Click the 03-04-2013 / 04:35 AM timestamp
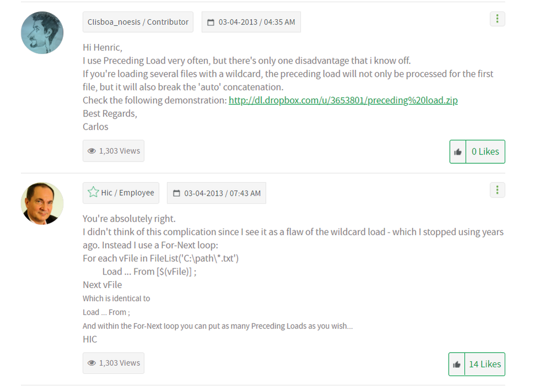 click(x=256, y=23)
